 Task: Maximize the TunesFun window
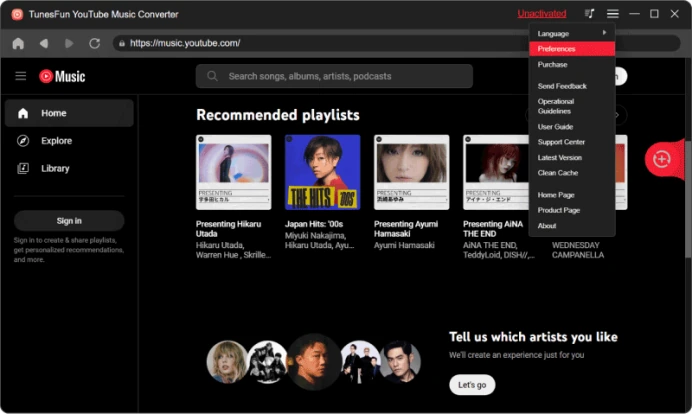click(x=654, y=14)
